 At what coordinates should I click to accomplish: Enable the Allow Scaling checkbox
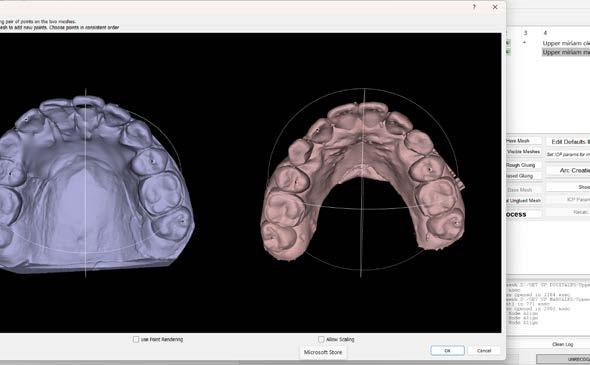tap(321, 339)
